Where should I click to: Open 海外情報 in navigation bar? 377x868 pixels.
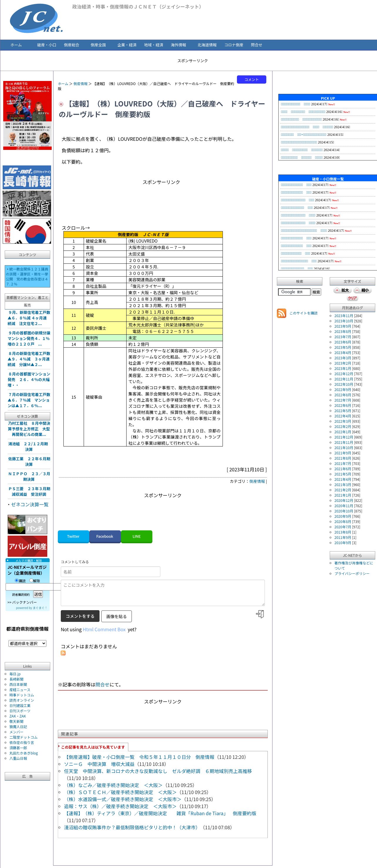click(179, 45)
